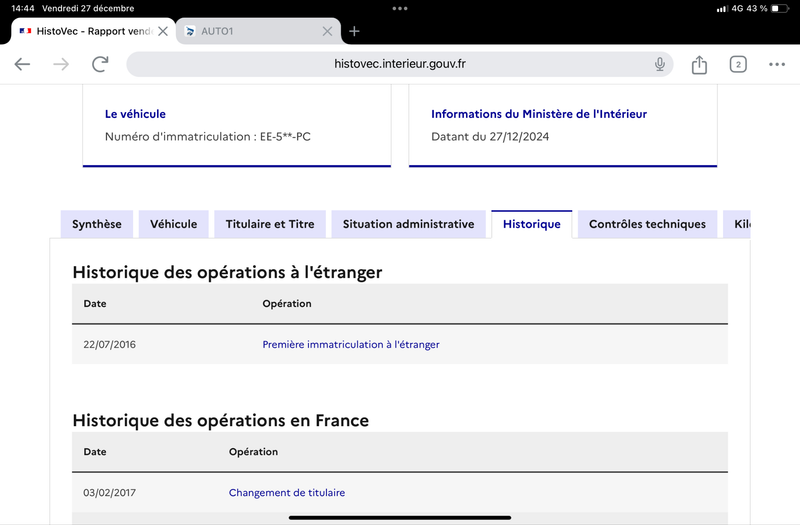The image size is (800, 525).
Task: Click the Date header in étranger table
Action: tap(95, 304)
